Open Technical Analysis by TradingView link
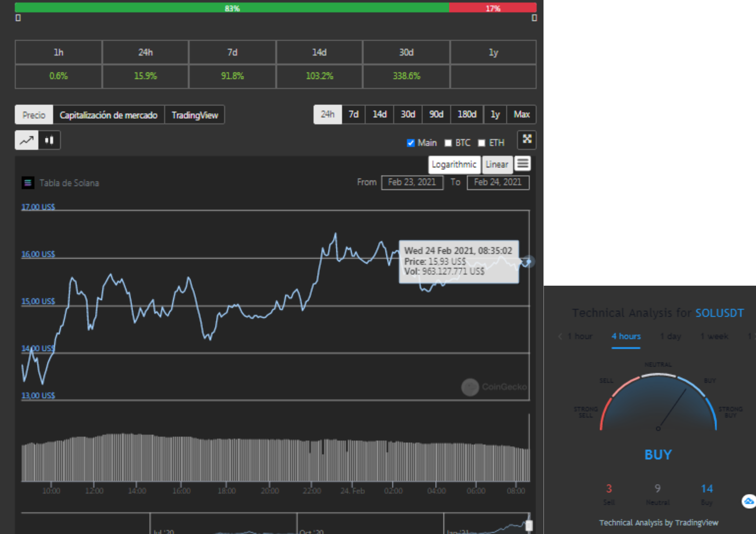 659,523
